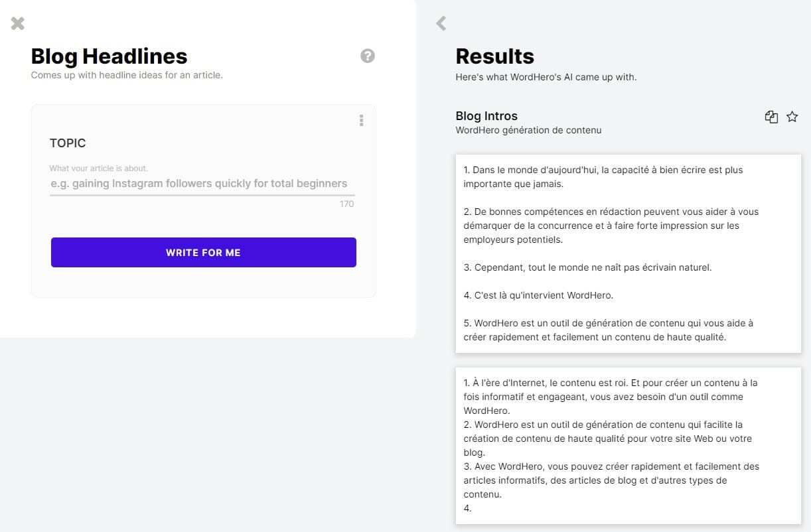The width and height of the screenshot is (811, 532).
Task: Click the "Blog Intros" result title
Action: click(486, 116)
